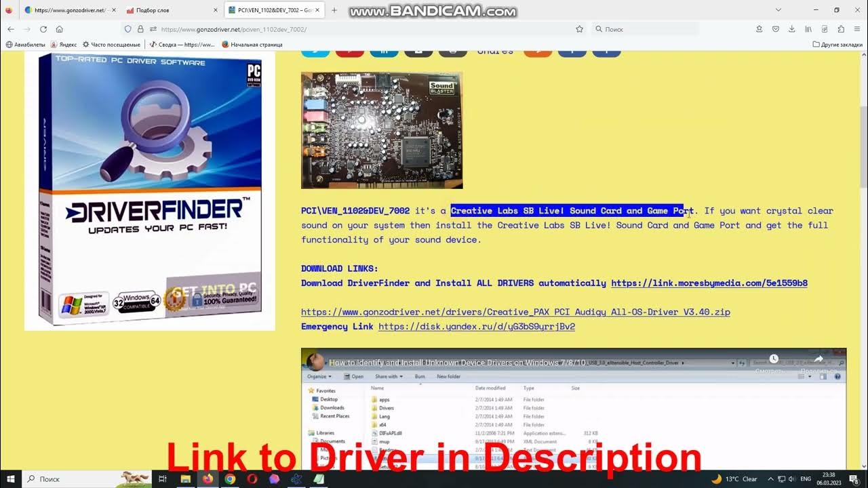Open the Firefox hamburger menu
The image size is (868, 488).
857,29
